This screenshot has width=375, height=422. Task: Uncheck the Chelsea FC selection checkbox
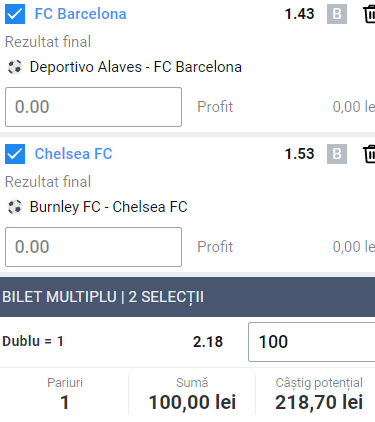[x=15, y=154]
